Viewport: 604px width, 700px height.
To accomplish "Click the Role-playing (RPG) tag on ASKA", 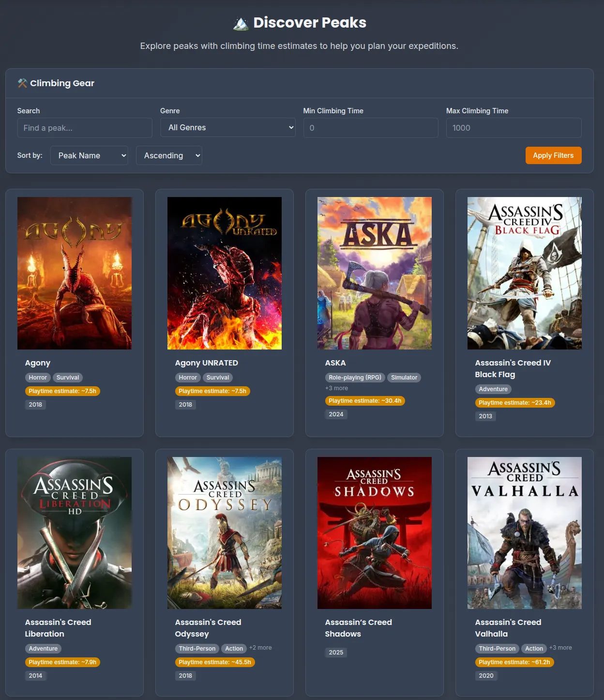I will (x=355, y=378).
